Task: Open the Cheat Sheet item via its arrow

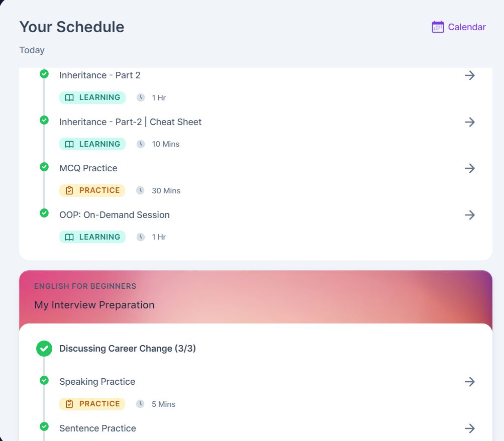Action: tap(470, 122)
